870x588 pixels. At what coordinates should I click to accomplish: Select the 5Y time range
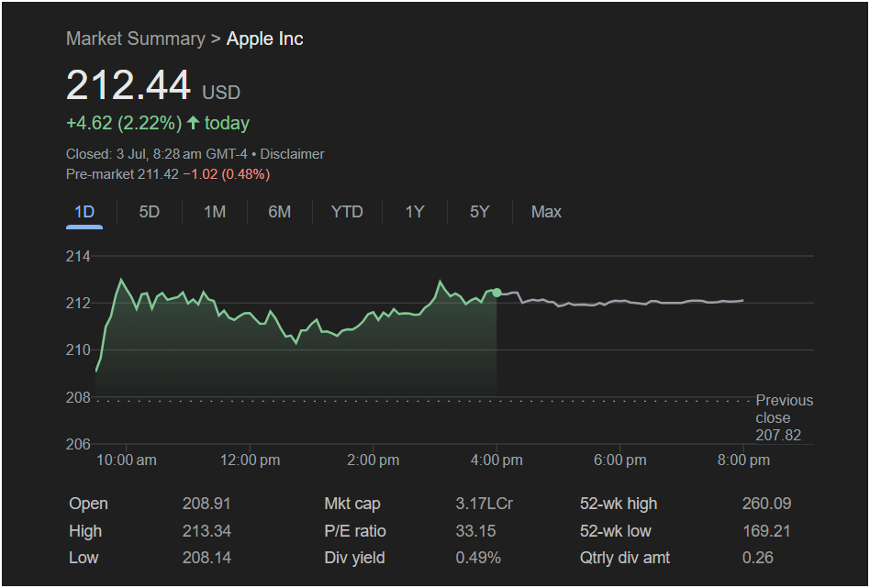tap(479, 212)
